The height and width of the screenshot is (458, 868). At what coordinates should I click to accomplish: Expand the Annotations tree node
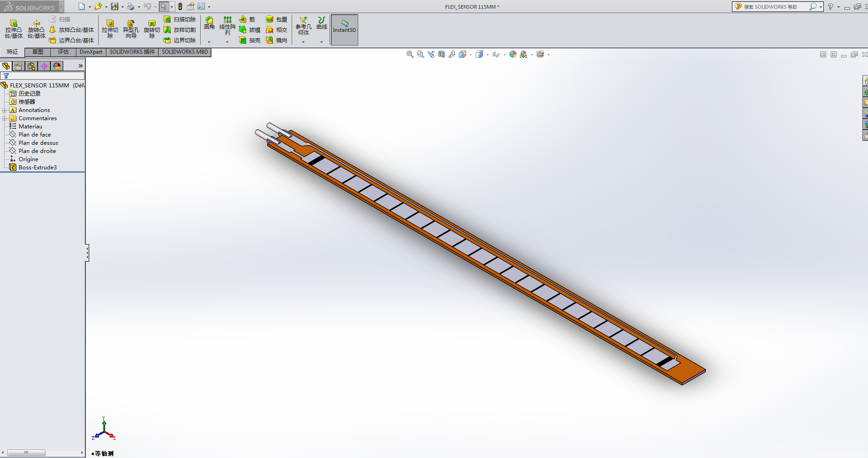pos(5,110)
